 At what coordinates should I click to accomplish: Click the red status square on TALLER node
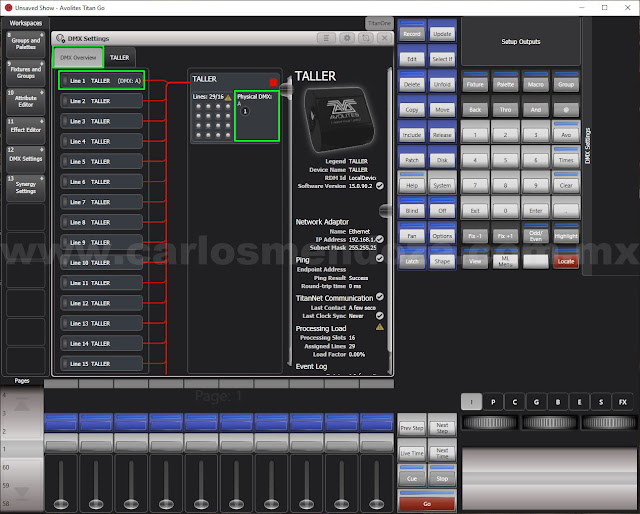click(273, 82)
